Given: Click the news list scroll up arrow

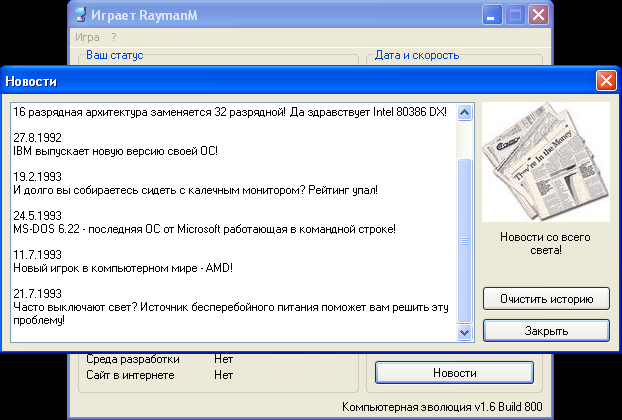Looking at the screenshot, I should 464,112.
